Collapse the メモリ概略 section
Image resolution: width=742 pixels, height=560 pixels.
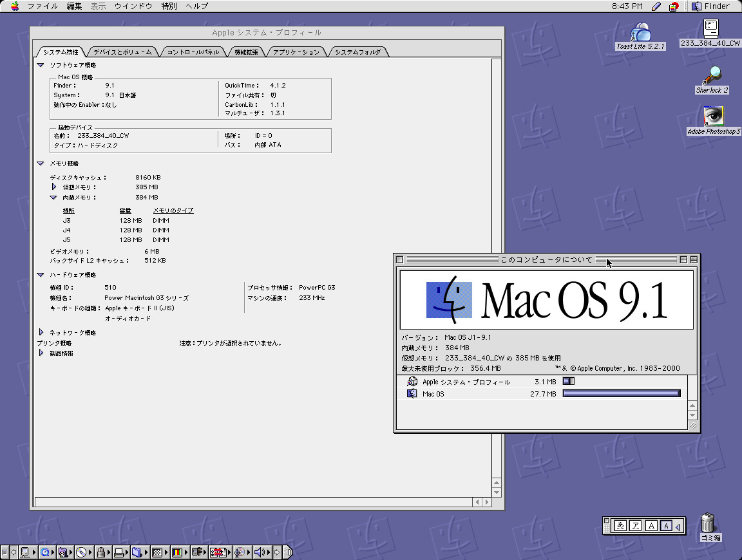pyautogui.click(x=41, y=163)
